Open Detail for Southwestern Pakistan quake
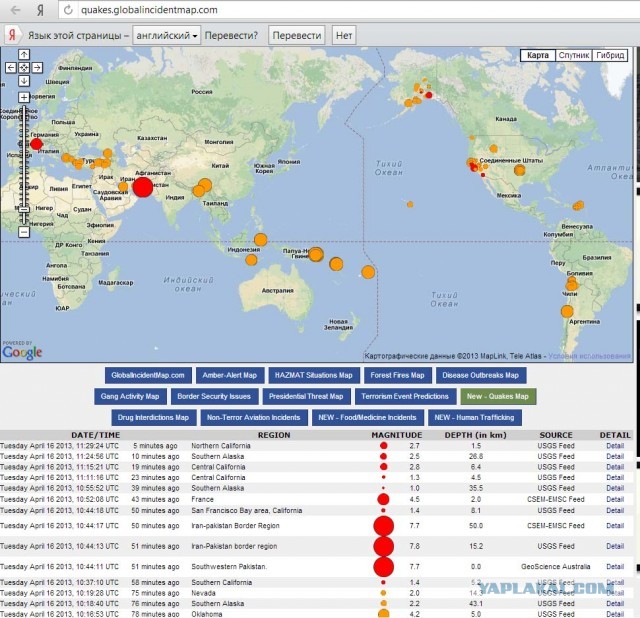 [x=615, y=567]
